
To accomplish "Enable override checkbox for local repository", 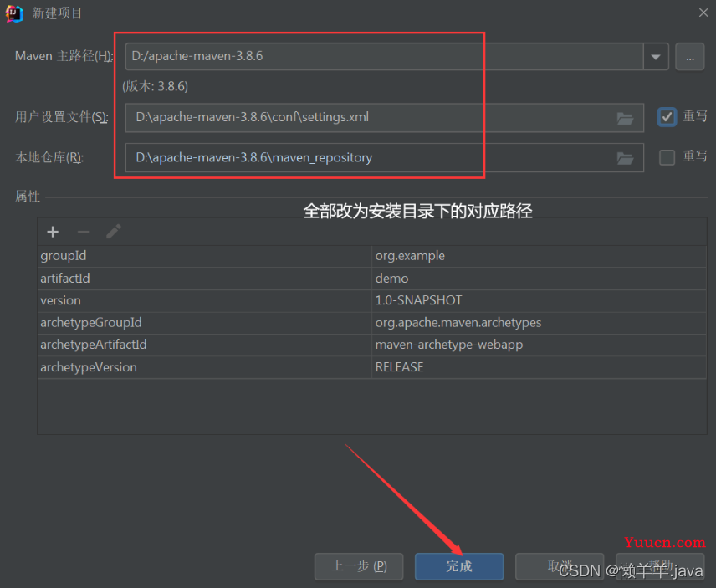I will coord(667,157).
